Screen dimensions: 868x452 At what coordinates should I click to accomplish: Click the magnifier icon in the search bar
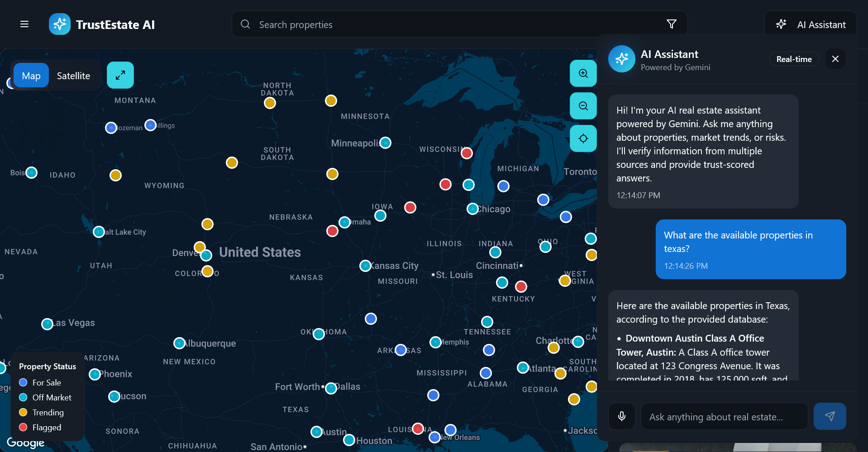click(245, 24)
